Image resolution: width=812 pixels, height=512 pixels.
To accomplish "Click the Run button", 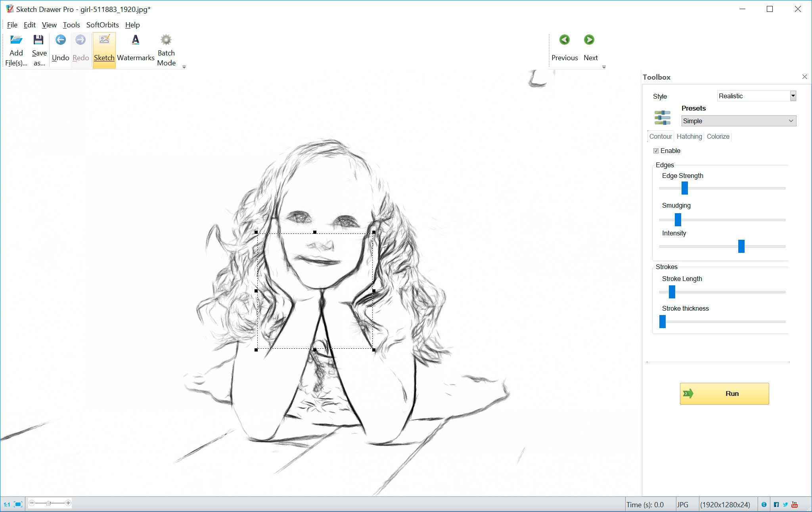I will point(725,394).
